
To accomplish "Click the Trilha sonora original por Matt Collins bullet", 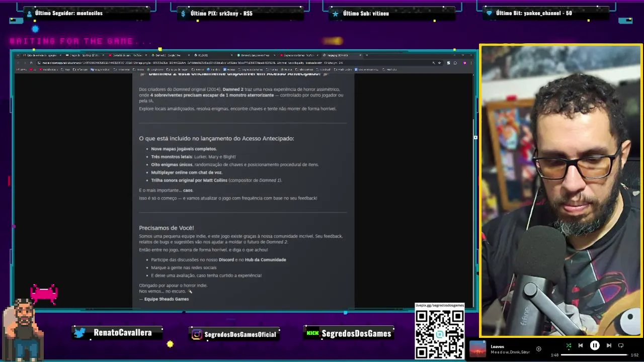I will click(x=216, y=180).
